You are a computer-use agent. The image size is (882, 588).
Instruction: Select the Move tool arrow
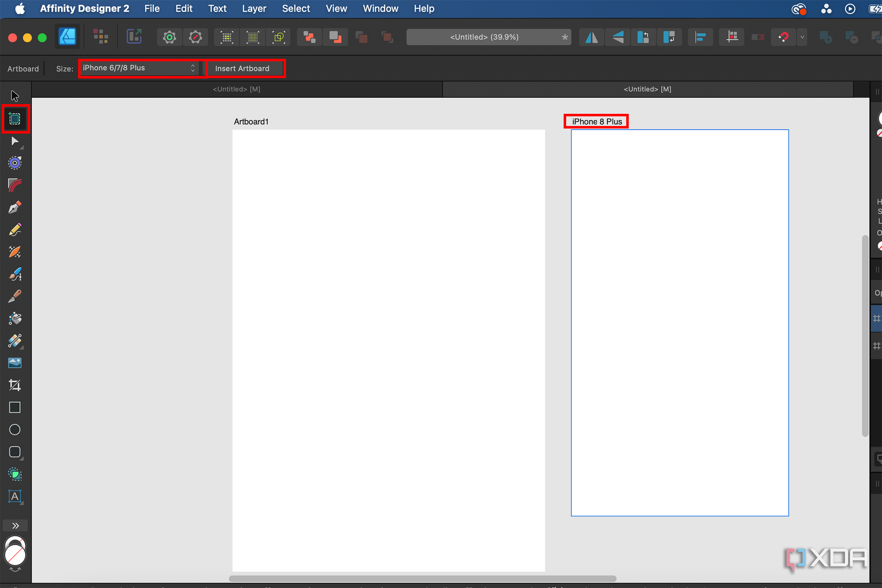15,96
